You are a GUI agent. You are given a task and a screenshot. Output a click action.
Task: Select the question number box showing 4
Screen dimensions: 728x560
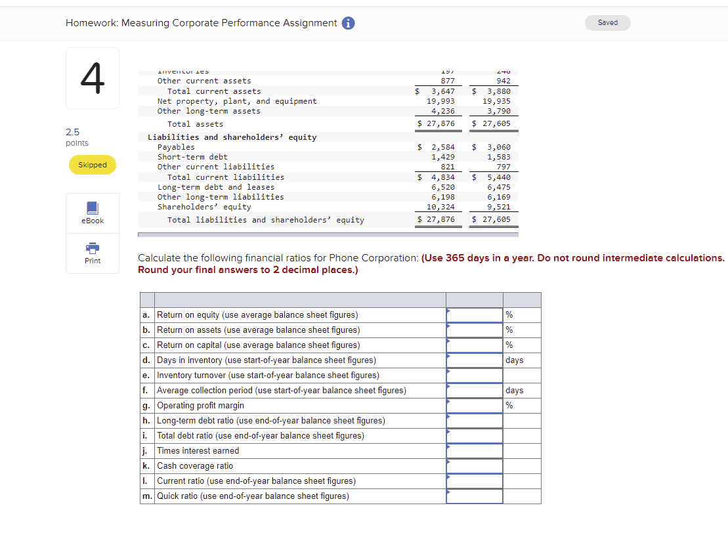pyautogui.click(x=92, y=77)
